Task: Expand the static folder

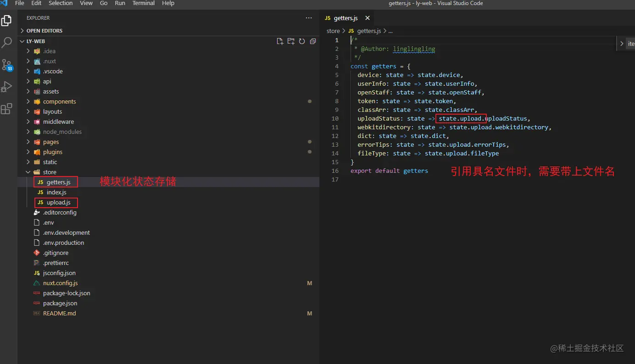Action: coord(28,162)
